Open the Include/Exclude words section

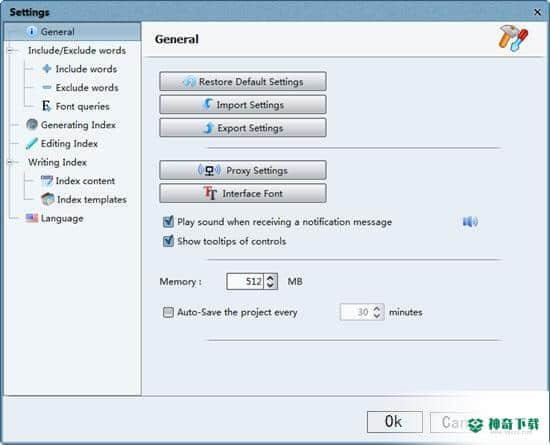point(77,50)
